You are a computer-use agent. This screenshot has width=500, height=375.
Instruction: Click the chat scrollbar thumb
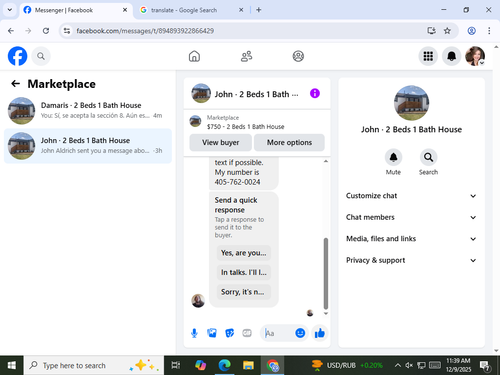(326, 273)
